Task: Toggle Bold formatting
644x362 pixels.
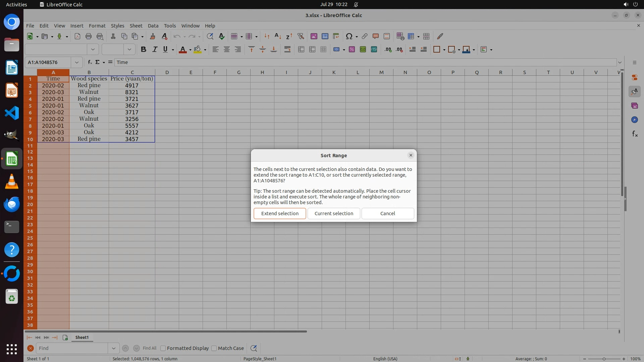Action: (x=144, y=50)
